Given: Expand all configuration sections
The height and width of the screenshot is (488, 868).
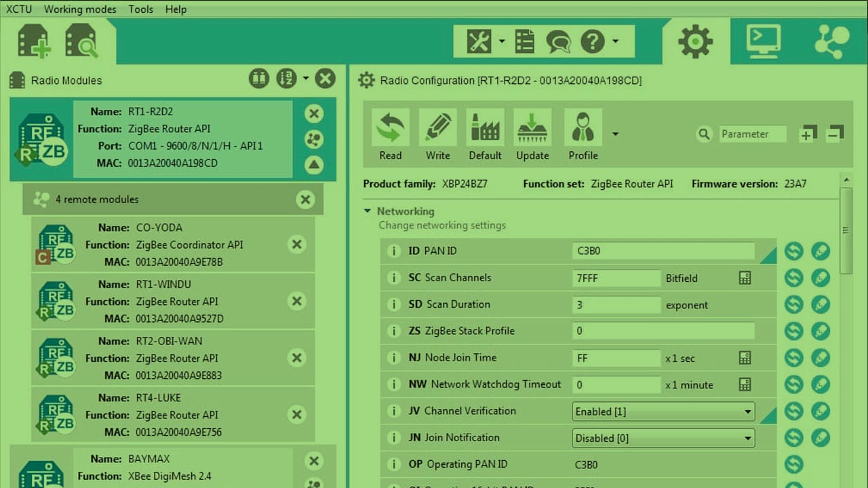Looking at the screenshot, I should (808, 134).
